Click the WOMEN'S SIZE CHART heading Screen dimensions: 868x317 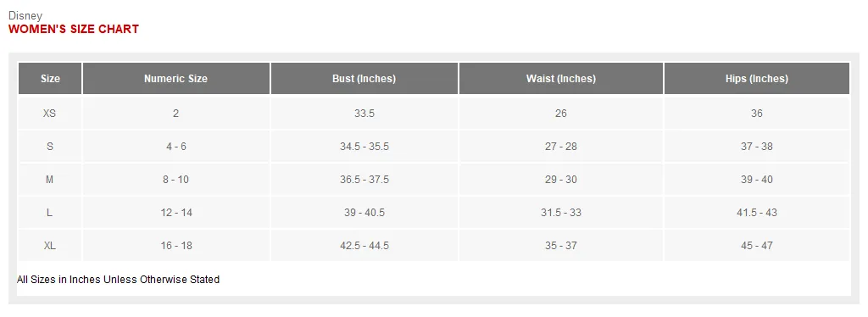tap(74, 30)
